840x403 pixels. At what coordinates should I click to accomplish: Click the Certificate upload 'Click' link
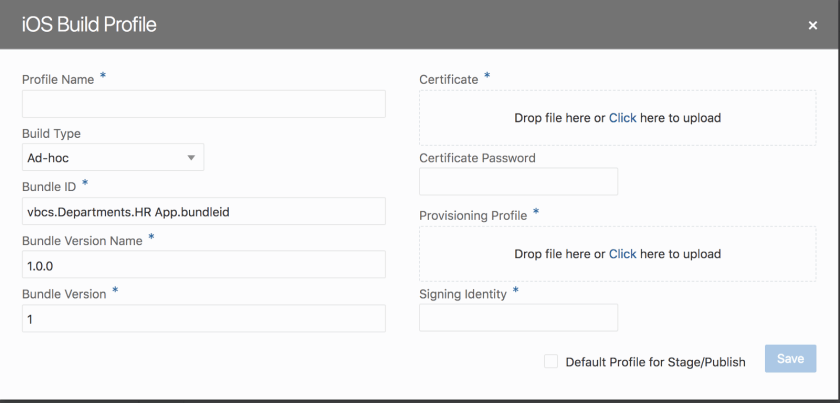coord(622,118)
